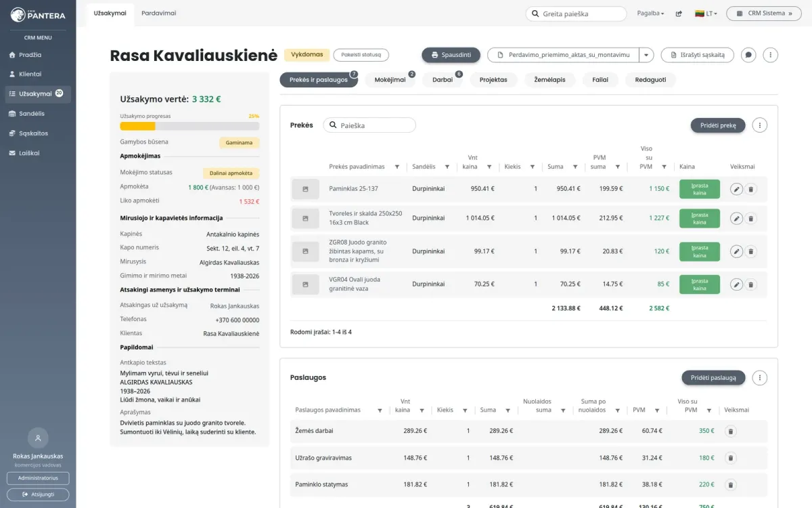Filter the Prekės pavadinimas column

(x=397, y=167)
